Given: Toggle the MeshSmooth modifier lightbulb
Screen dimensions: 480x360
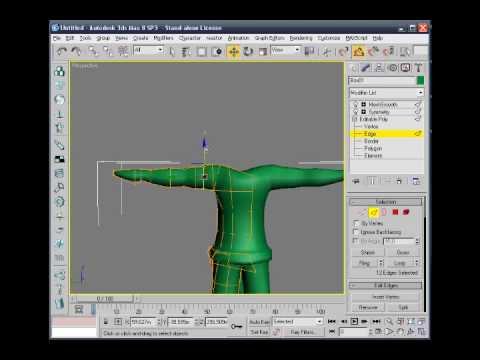Looking at the screenshot, I should pos(356,104).
